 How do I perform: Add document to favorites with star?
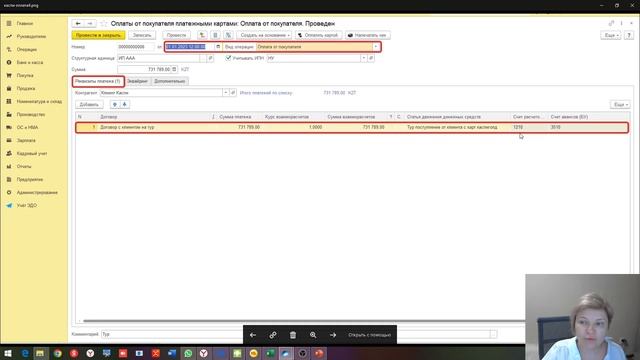[x=103, y=24]
